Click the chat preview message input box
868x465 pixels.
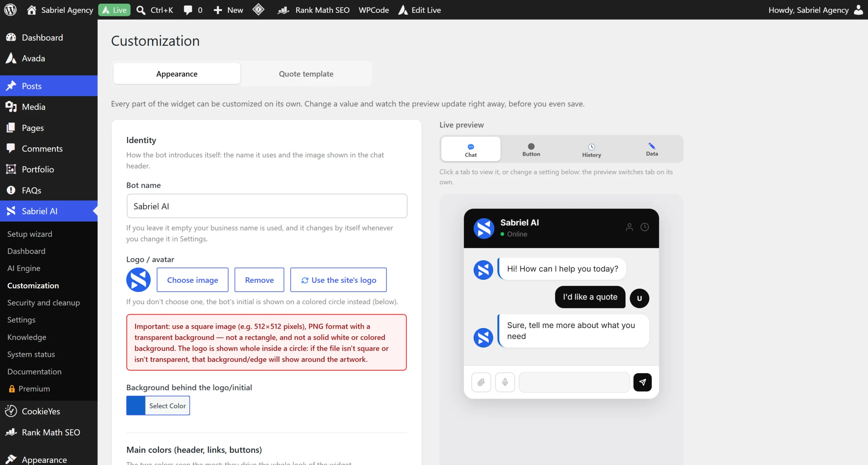[x=574, y=382]
